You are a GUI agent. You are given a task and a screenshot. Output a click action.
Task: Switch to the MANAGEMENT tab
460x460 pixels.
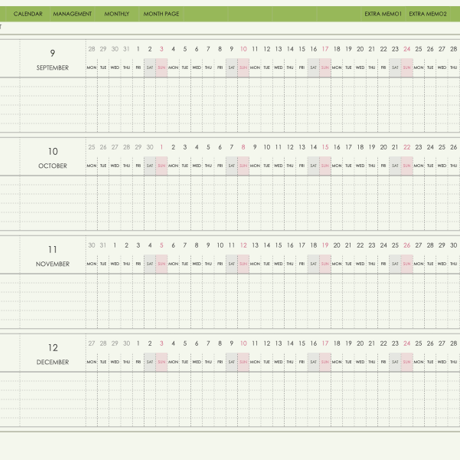[x=72, y=14]
